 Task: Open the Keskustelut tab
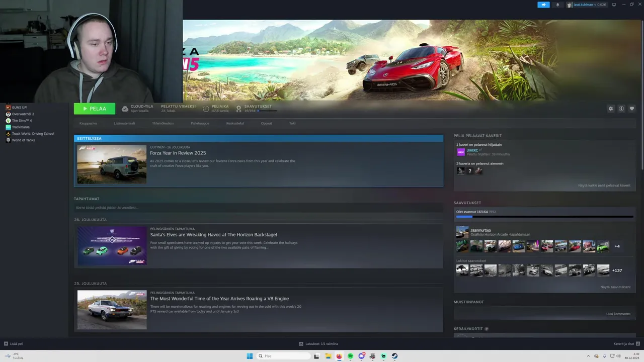pos(235,123)
